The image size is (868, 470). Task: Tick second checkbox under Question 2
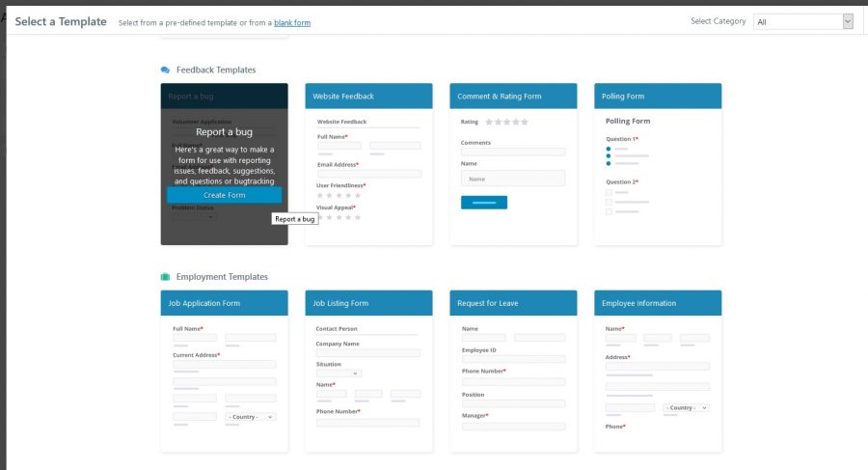[609, 203]
